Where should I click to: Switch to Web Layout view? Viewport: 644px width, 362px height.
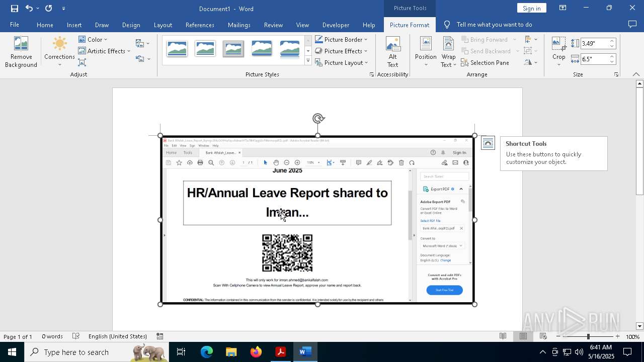click(543, 336)
